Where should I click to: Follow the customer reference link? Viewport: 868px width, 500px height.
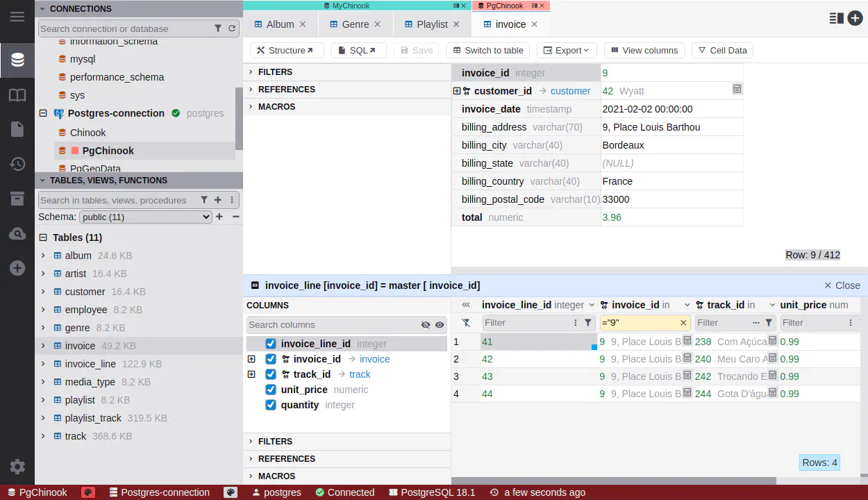(x=570, y=91)
